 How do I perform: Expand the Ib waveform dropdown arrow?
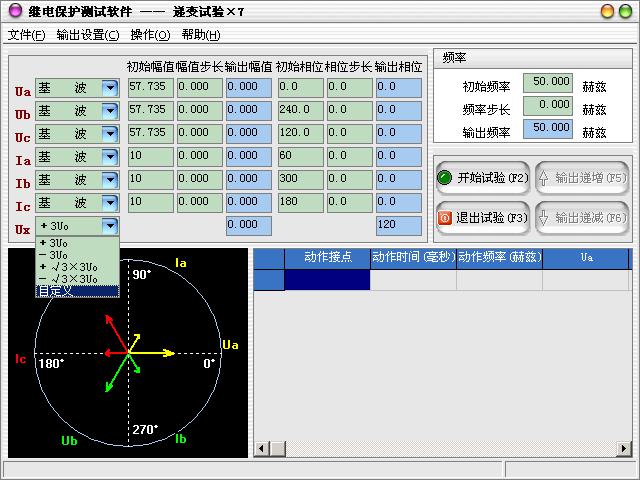click(110, 180)
